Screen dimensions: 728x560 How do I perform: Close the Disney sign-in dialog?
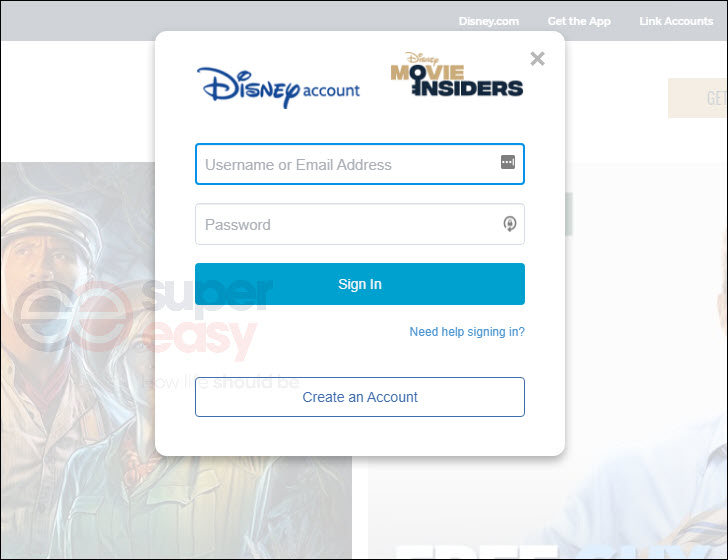[537, 59]
